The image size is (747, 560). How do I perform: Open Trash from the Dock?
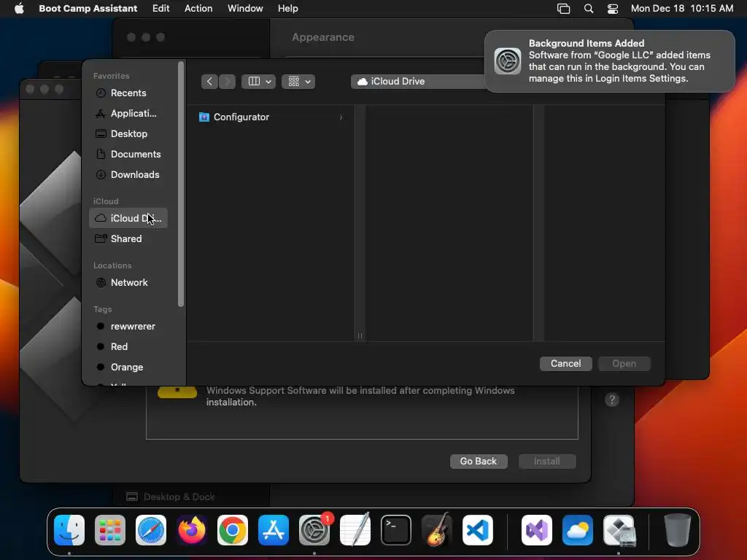677,530
